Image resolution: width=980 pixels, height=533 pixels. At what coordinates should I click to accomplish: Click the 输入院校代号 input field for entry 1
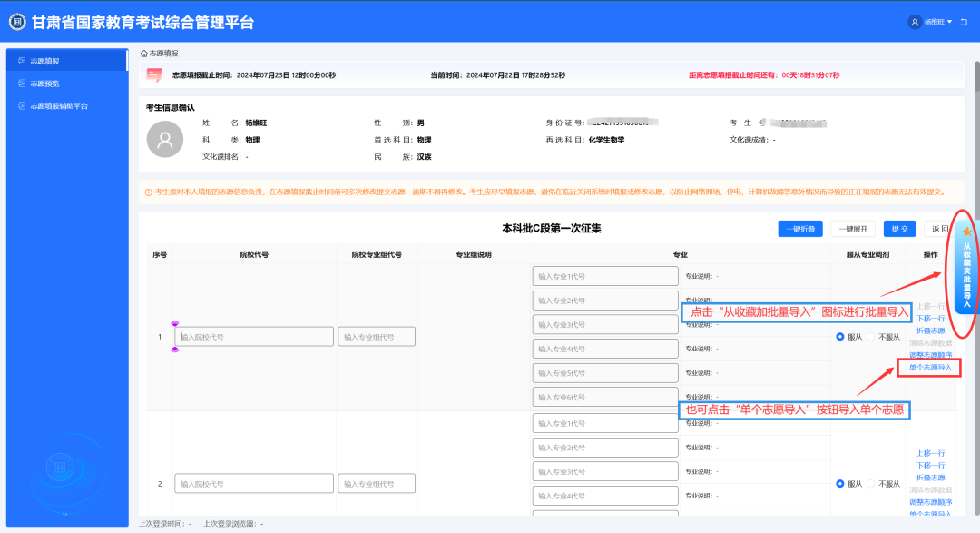coord(254,336)
